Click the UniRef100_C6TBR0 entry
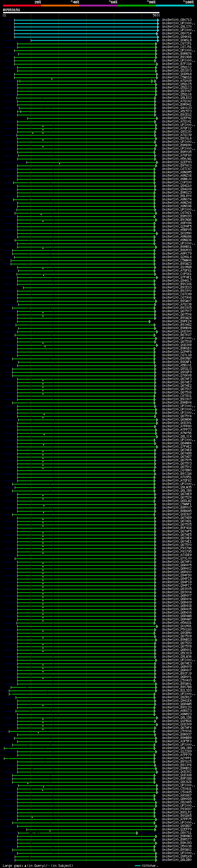 point(177,470)
